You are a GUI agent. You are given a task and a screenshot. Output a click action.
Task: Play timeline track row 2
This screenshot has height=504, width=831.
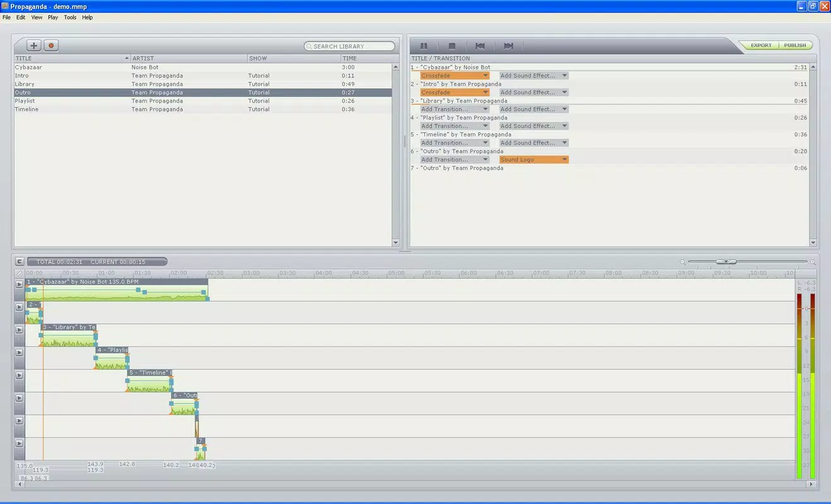(x=19, y=307)
